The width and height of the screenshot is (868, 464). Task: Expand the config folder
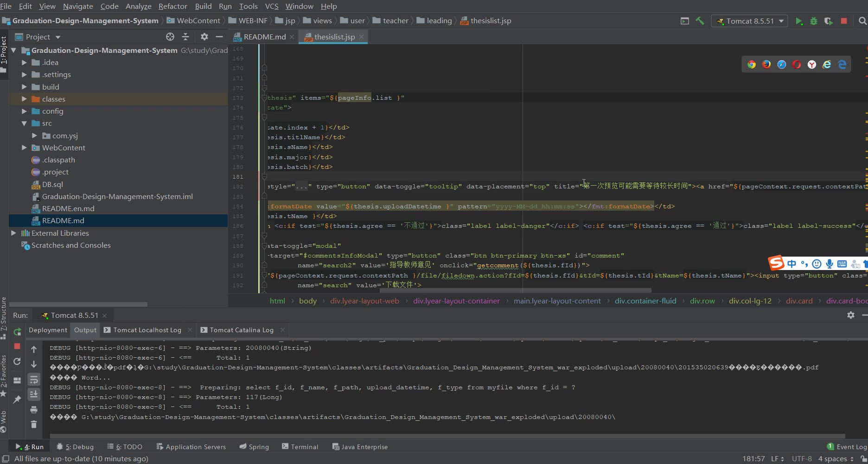(x=24, y=111)
